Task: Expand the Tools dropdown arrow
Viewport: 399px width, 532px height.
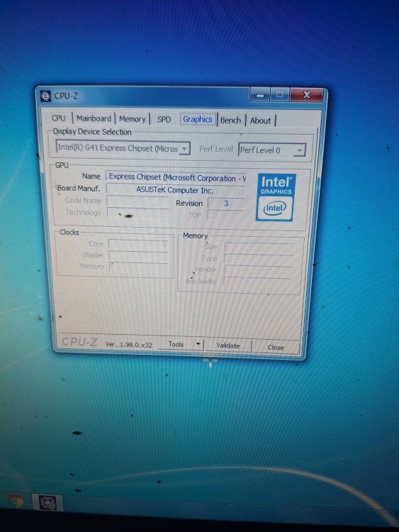Action: click(198, 344)
